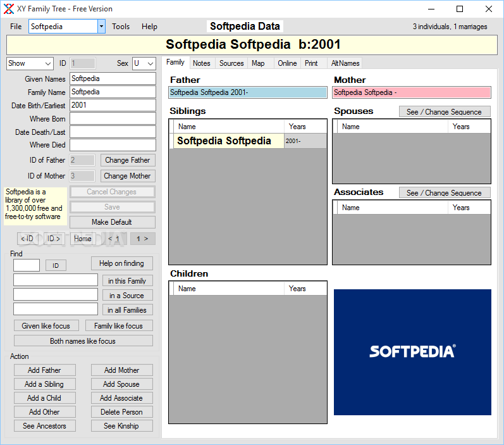Click the Make Default button

click(x=112, y=222)
